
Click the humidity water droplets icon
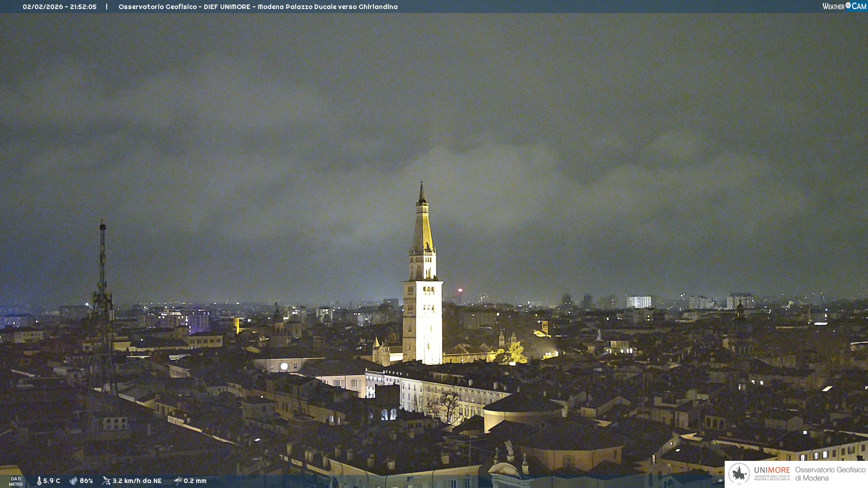[x=73, y=481]
